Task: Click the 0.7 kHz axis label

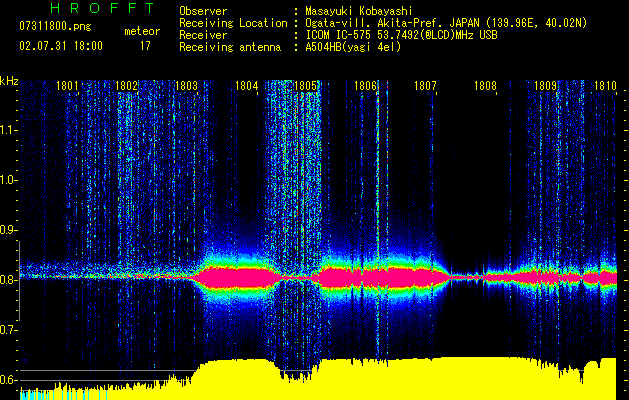Action: coord(8,330)
